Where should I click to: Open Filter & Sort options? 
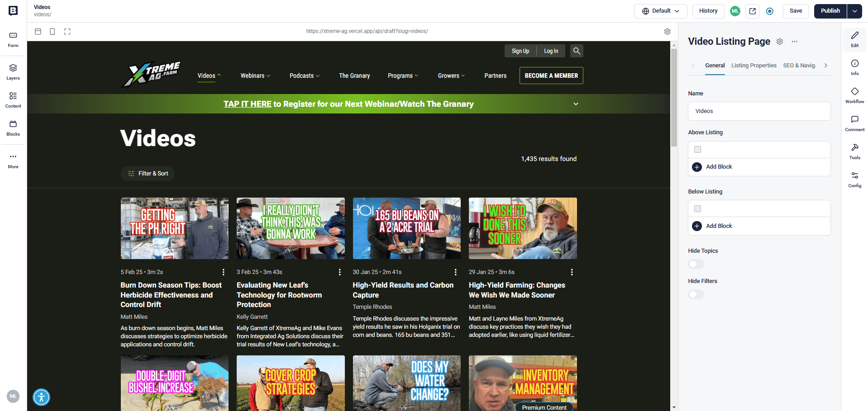(148, 174)
